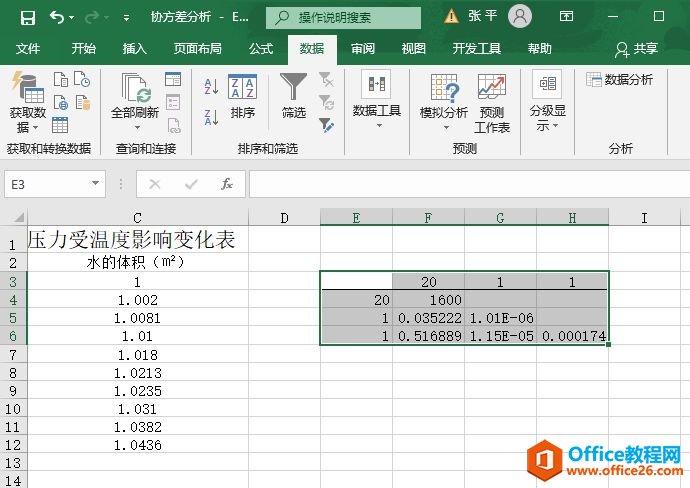This screenshot has width=690, height=488.
Task: Select column D header
Action: click(284, 217)
